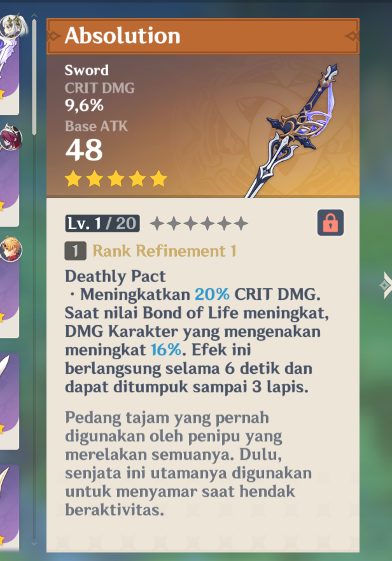The width and height of the screenshot is (392, 561).
Task: Click the Deathly Pact skill heading
Action: (x=115, y=276)
